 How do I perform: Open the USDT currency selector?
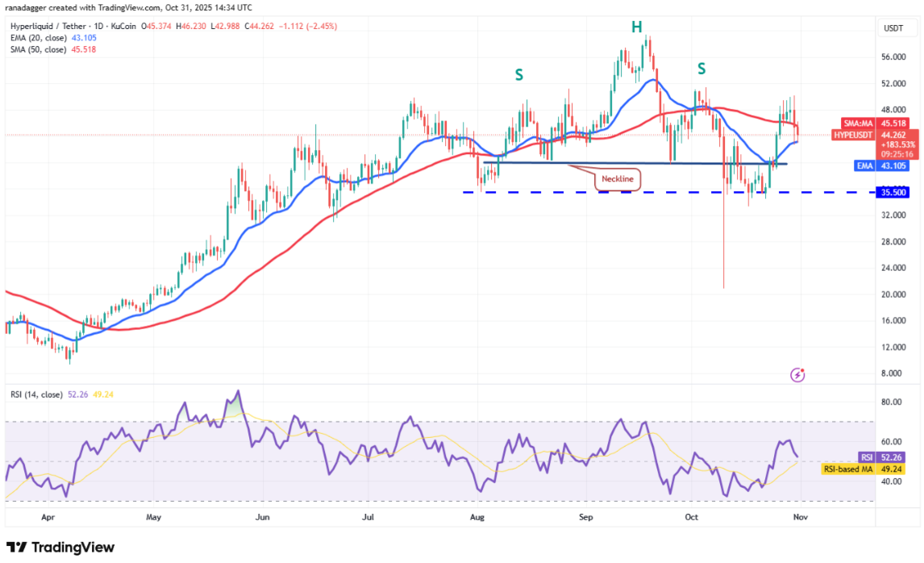[894, 27]
